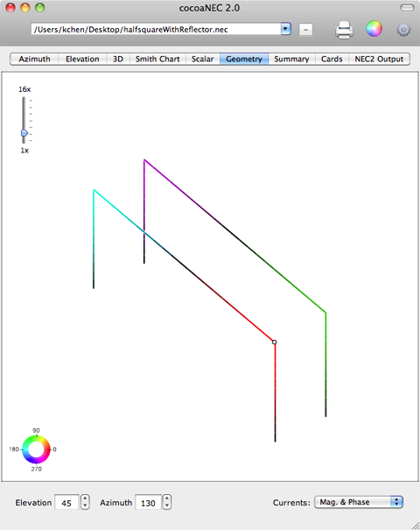Click the window resize grip corner
This screenshot has height=530, width=420.
tap(416, 526)
